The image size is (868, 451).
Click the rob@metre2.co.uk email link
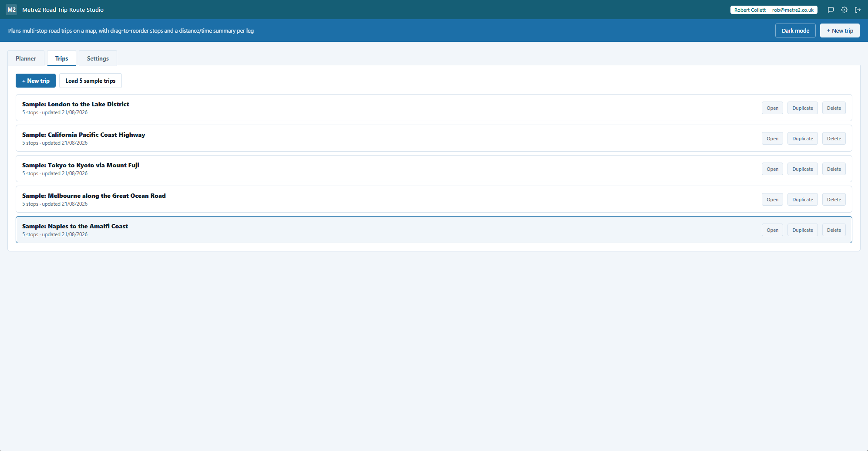[x=793, y=10]
